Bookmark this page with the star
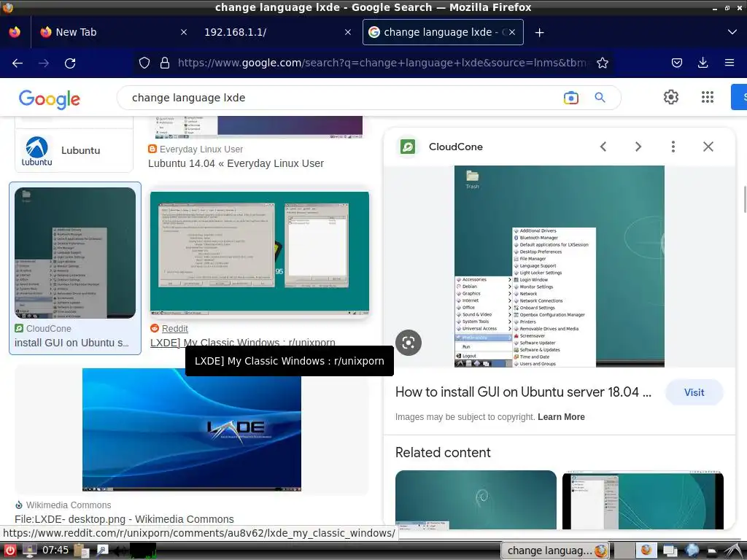 (602, 63)
